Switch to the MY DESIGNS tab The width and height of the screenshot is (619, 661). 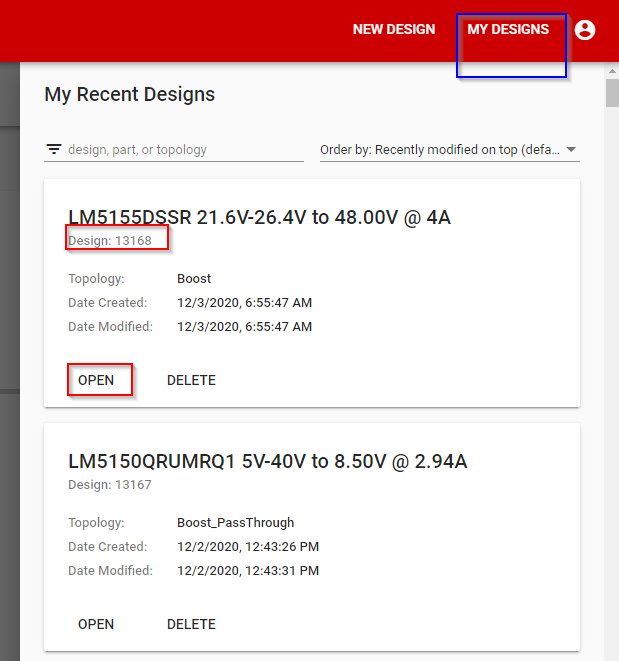point(508,30)
